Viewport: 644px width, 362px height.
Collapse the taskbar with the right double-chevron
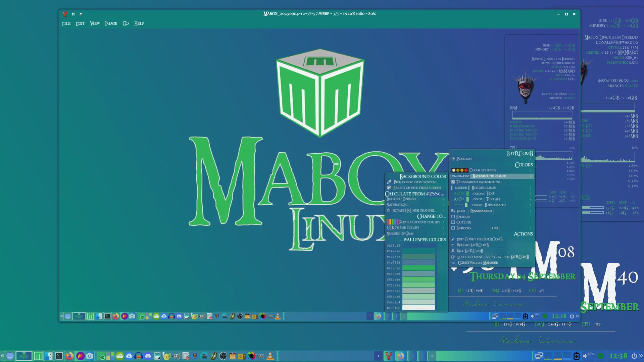click(641, 356)
